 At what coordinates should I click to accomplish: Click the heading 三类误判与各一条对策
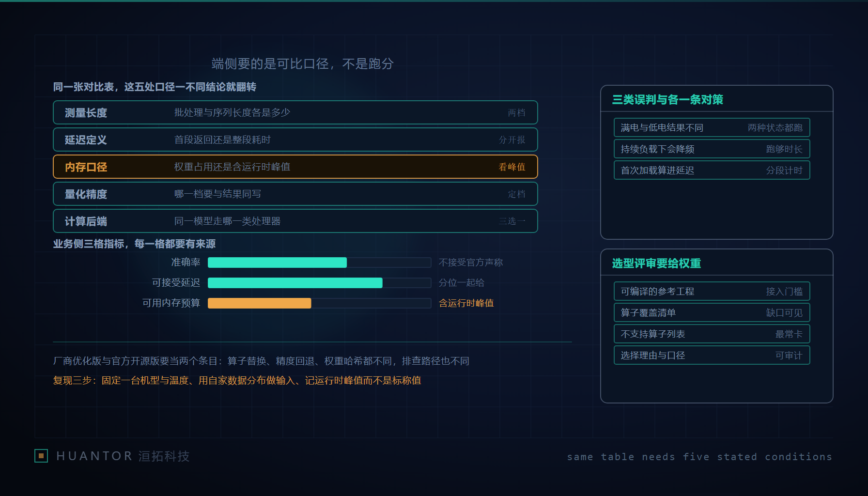(x=667, y=100)
